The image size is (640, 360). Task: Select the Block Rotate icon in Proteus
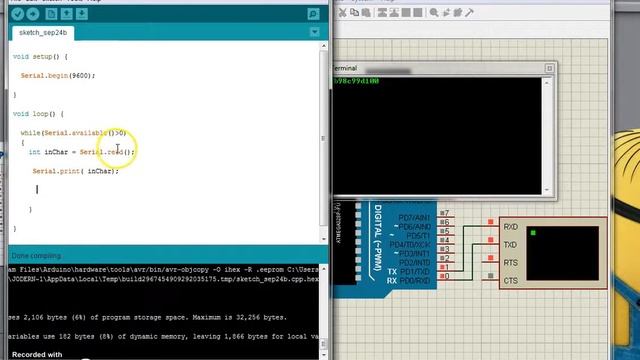tap(406, 13)
